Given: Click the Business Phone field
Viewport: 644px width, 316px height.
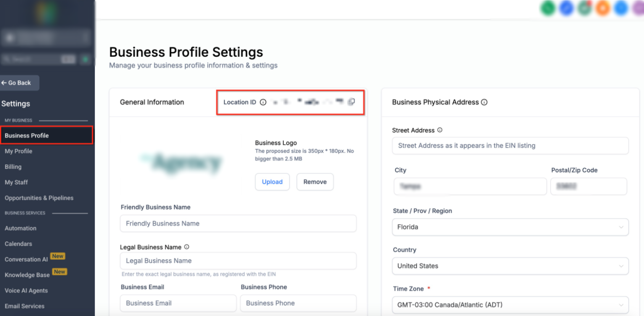Looking at the screenshot, I should (x=298, y=303).
